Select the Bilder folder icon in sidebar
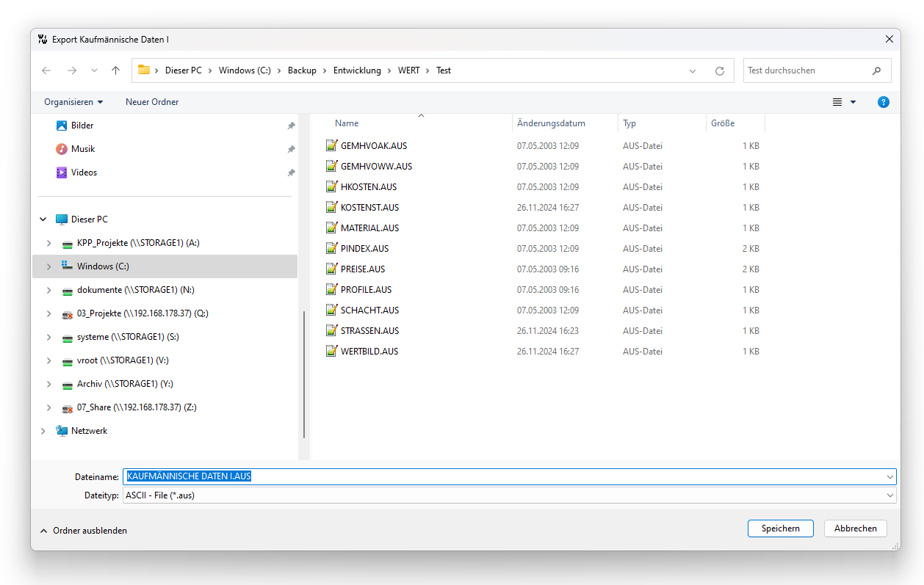Viewport: 924px width, 585px height. pyautogui.click(x=62, y=126)
